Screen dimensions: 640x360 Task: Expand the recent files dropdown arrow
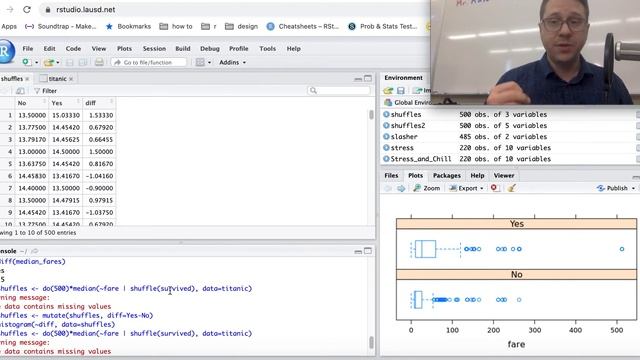(58, 62)
